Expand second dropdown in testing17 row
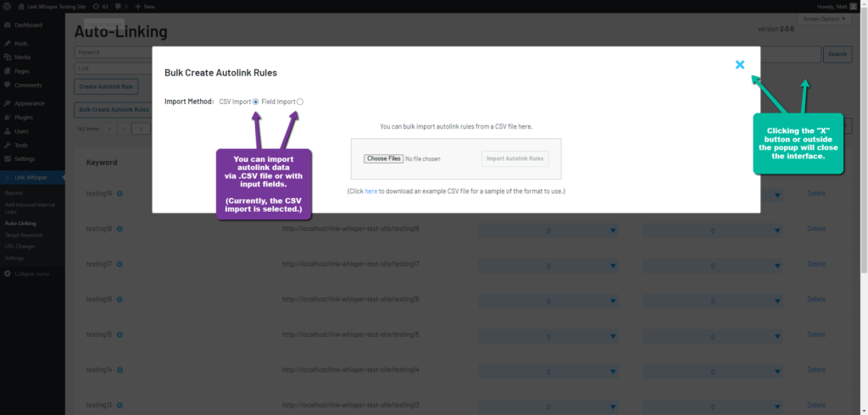Screen dimensions: 868x415 click(x=712, y=266)
